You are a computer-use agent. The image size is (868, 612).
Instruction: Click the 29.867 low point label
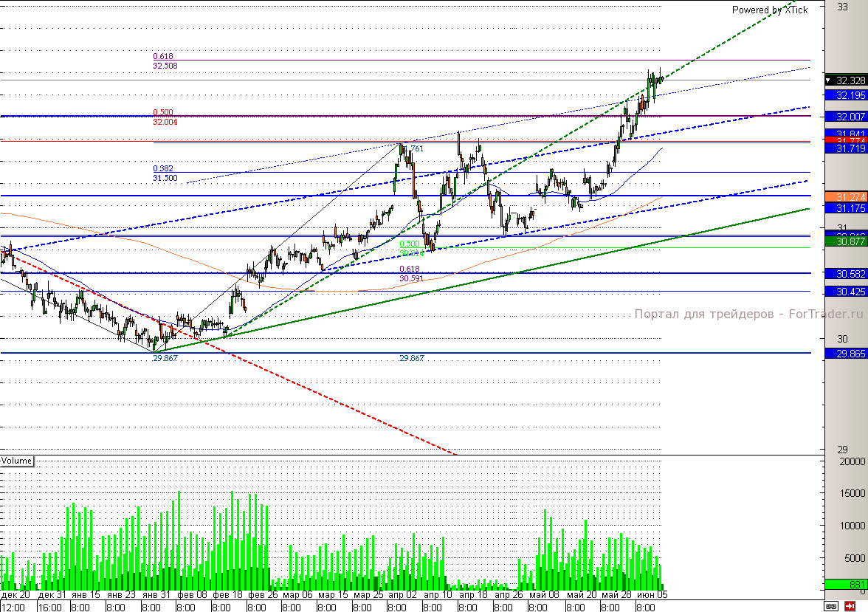165,358
